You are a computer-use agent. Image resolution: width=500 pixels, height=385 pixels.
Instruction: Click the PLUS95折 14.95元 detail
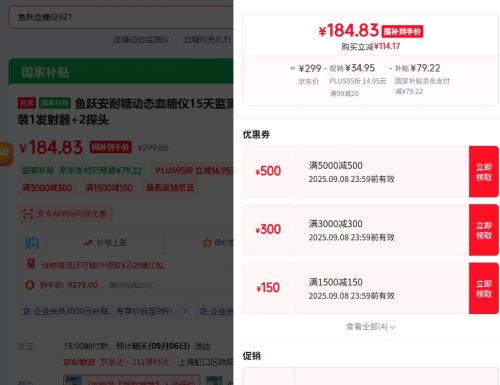point(358,81)
